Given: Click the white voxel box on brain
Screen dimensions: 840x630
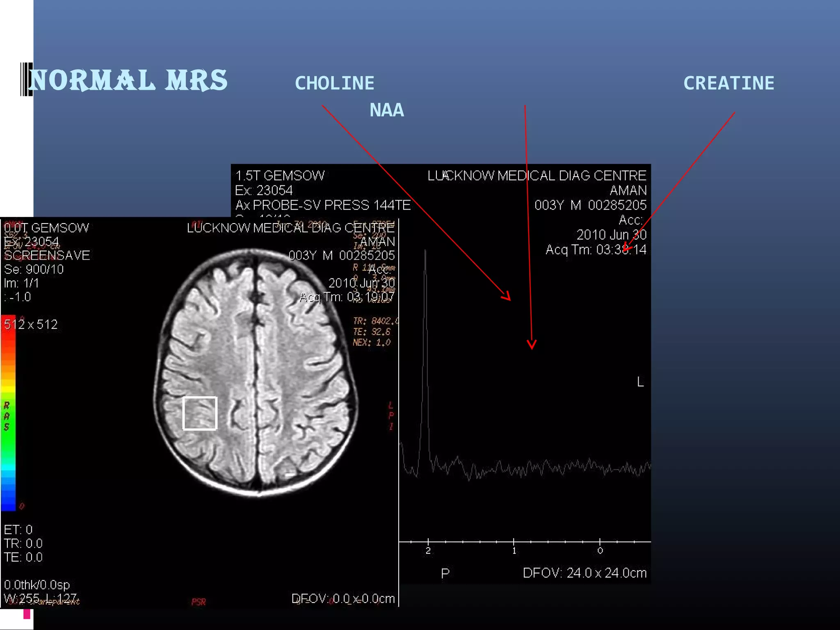Looking at the screenshot, I should coord(200,413).
